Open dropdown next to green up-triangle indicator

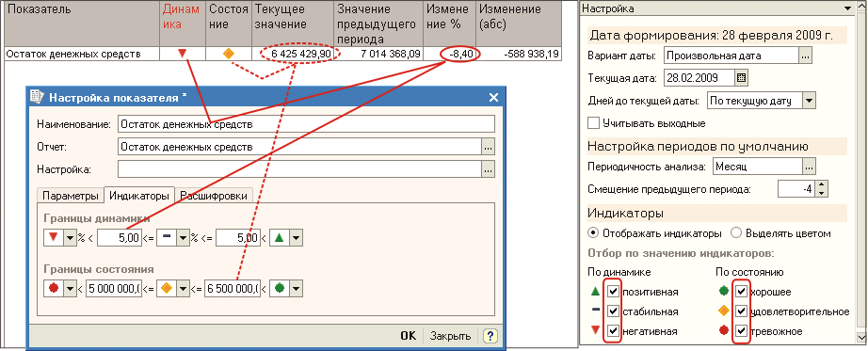pos(297,238)
